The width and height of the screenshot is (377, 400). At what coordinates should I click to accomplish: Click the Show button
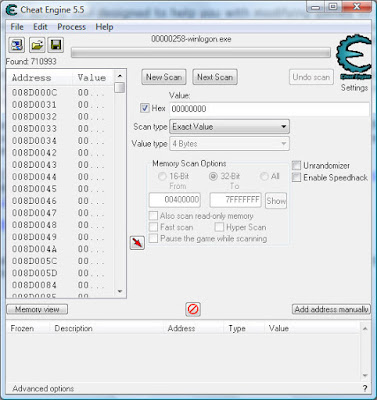click(x=276, y=201)
